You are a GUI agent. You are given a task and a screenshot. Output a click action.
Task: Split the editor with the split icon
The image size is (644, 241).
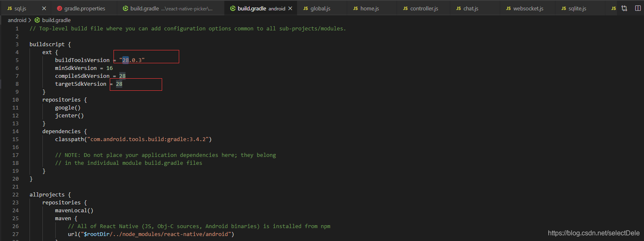(638, 8)
